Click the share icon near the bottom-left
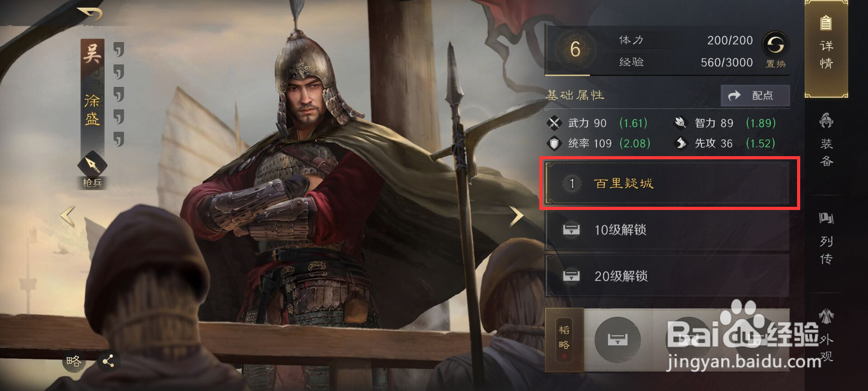Viewport: 868px width, 391px height. [x=108, y=361]
